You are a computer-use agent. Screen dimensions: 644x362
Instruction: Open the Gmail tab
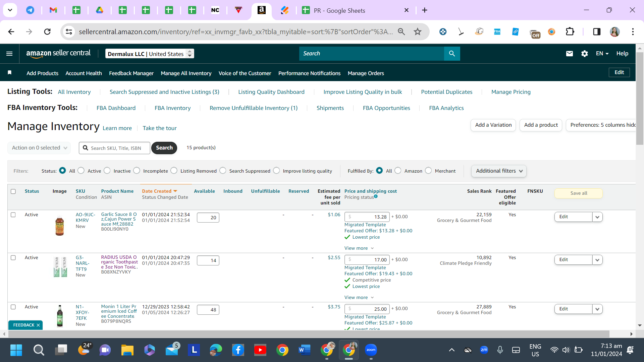53,10
